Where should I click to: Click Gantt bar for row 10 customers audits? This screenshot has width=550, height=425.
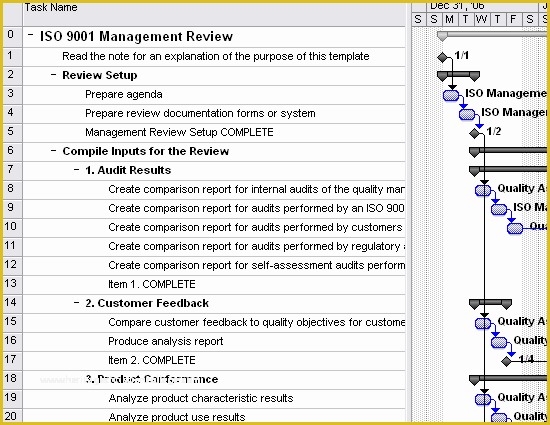[515, 228]
